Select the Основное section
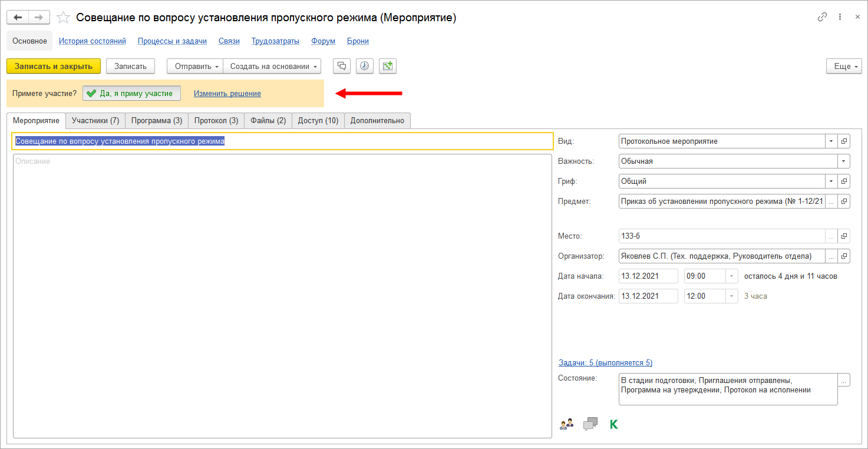Viewport: 868px width, 449px height. [x=29, y=41]
